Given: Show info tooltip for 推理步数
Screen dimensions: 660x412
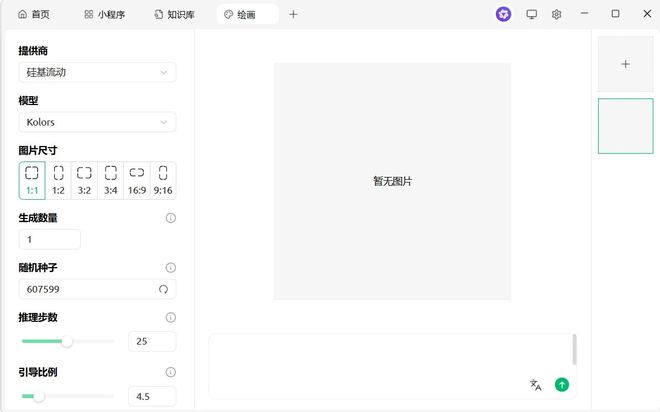Looking at the screenshot, I should pos(170,317).
